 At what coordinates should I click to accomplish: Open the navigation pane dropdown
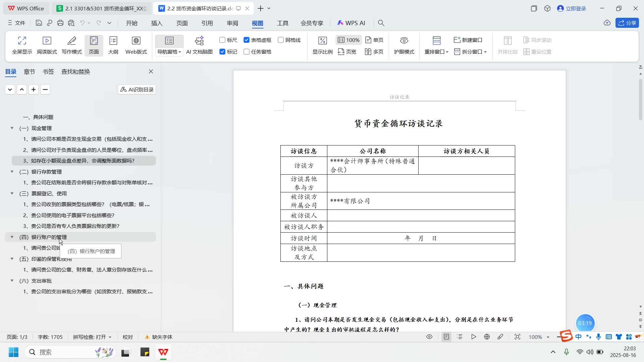click(x=169, y=52)
